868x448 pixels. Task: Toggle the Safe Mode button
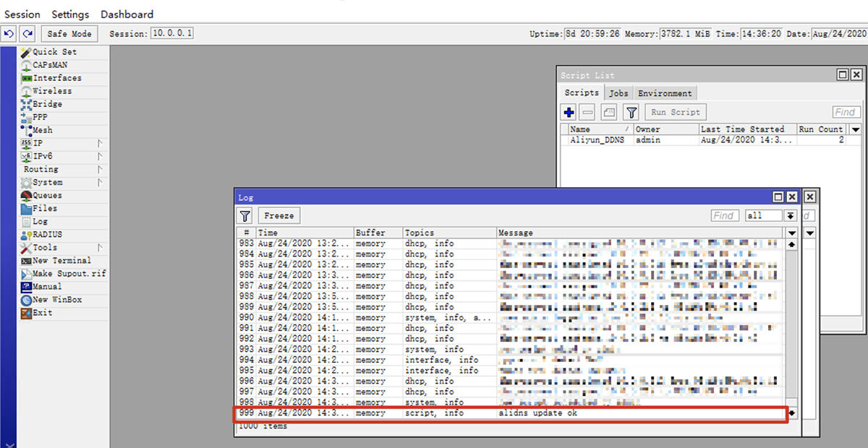coord(69,34)
